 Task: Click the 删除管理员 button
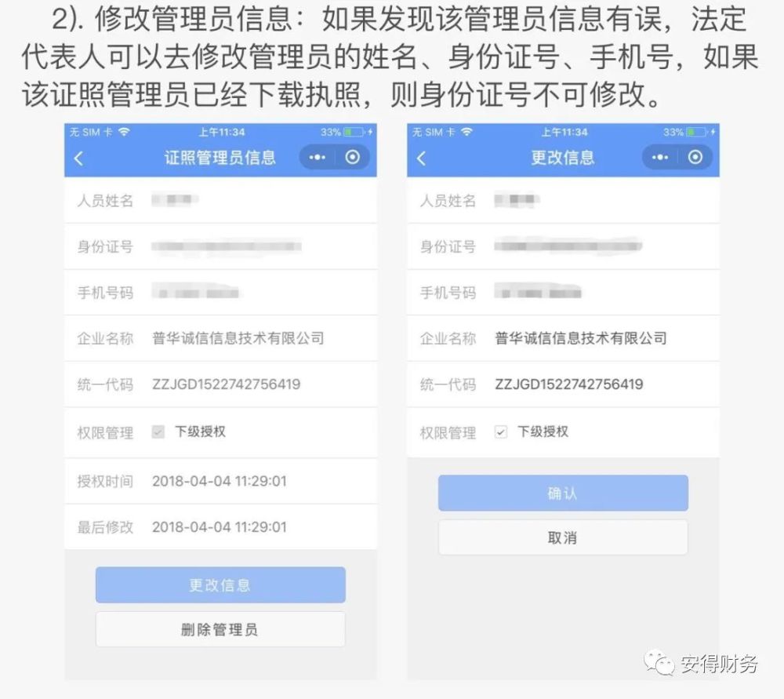(x=220, y=629)
